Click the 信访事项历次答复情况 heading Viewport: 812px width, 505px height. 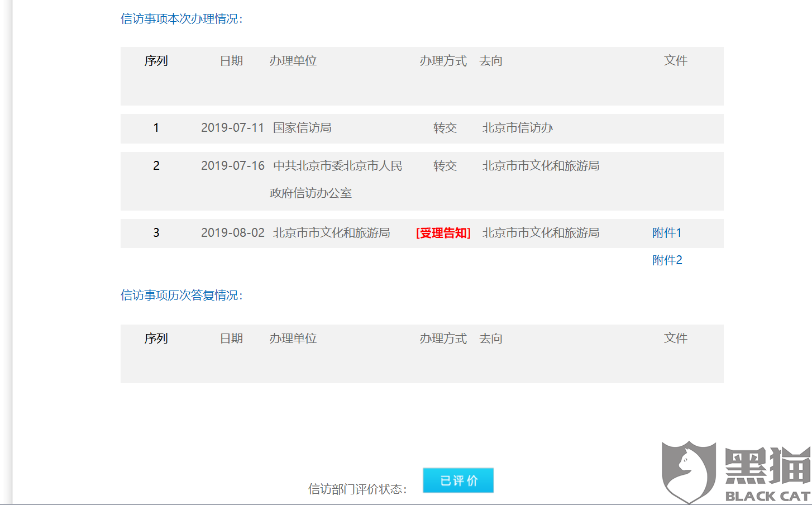pyautogui.click(x=181, y=296)
